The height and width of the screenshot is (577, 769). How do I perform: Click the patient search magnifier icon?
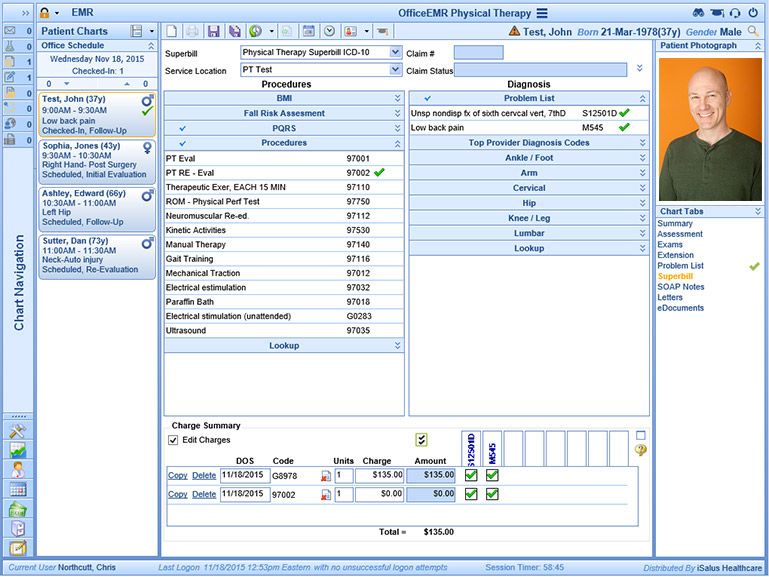[753, 31]
